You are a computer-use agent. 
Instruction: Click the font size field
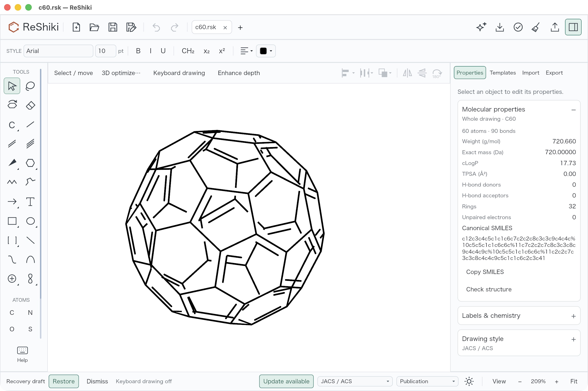tap(105, 51)
